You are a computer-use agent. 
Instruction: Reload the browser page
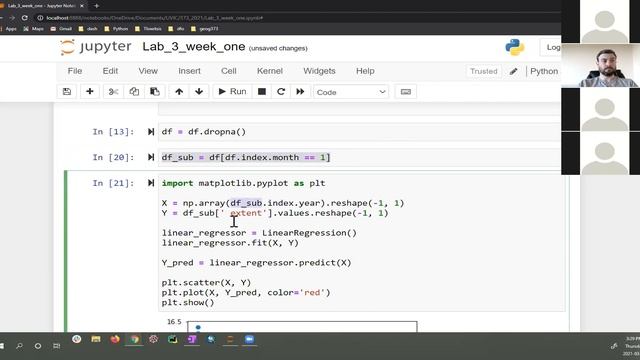[x=25, y=18]
